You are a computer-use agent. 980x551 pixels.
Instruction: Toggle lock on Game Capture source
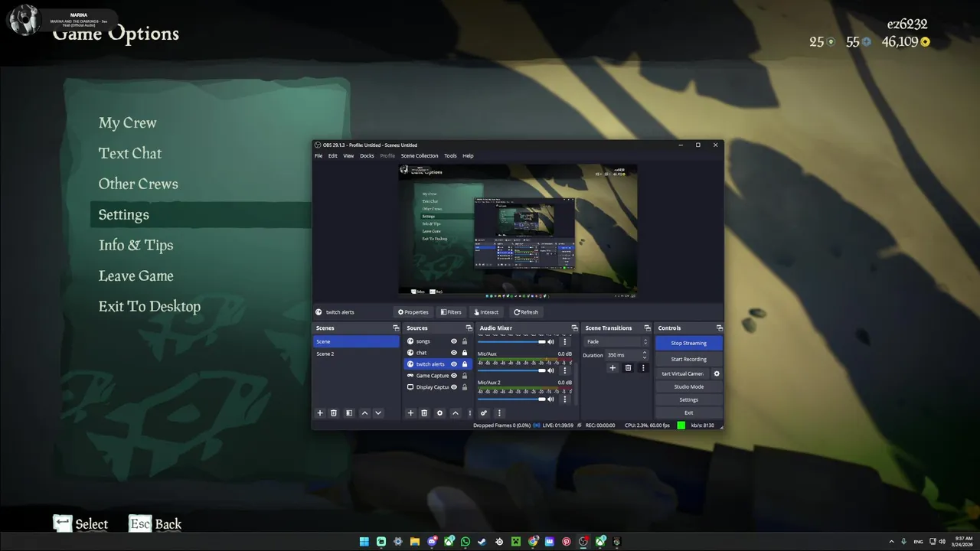click(465, 376)
